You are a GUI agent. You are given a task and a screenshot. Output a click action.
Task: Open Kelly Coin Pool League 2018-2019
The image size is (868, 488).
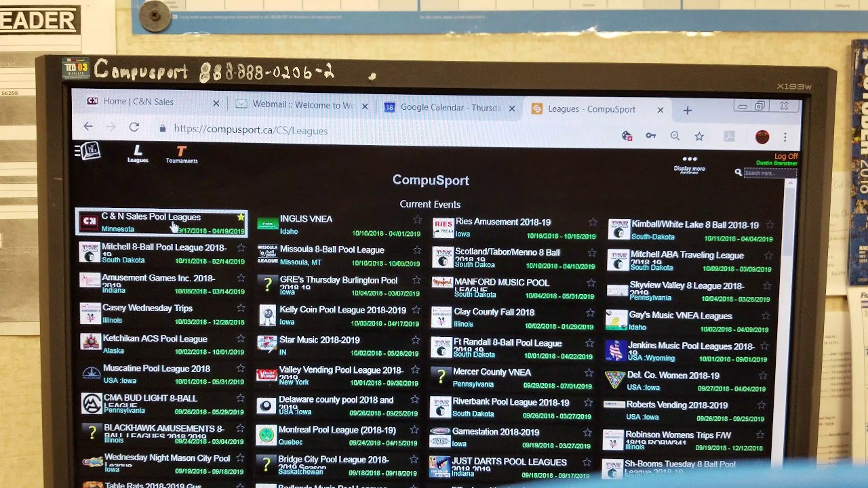(342, 310)
